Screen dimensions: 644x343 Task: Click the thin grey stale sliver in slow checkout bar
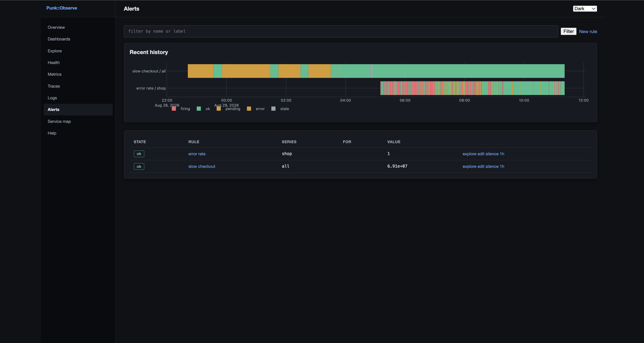(372, 71)
